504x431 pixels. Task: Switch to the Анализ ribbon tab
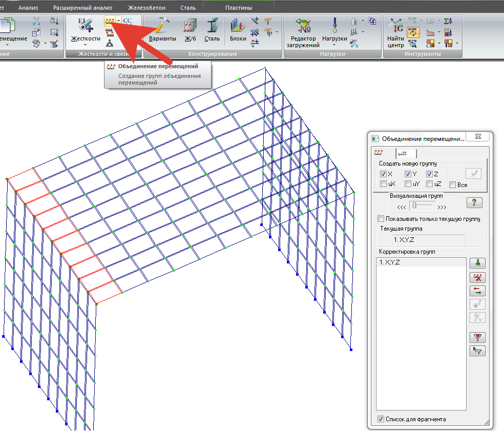coord(28,8)
